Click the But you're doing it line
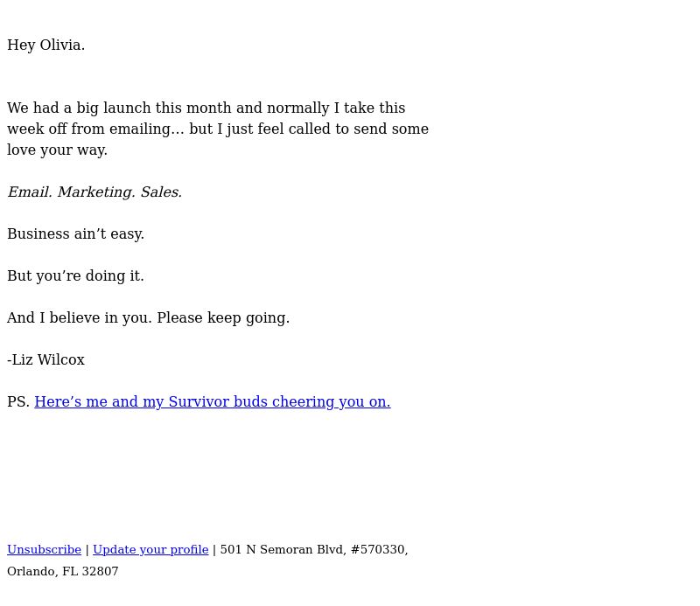Image resolution: width=700 pixels, height=606 pixels. pos(75,275)
